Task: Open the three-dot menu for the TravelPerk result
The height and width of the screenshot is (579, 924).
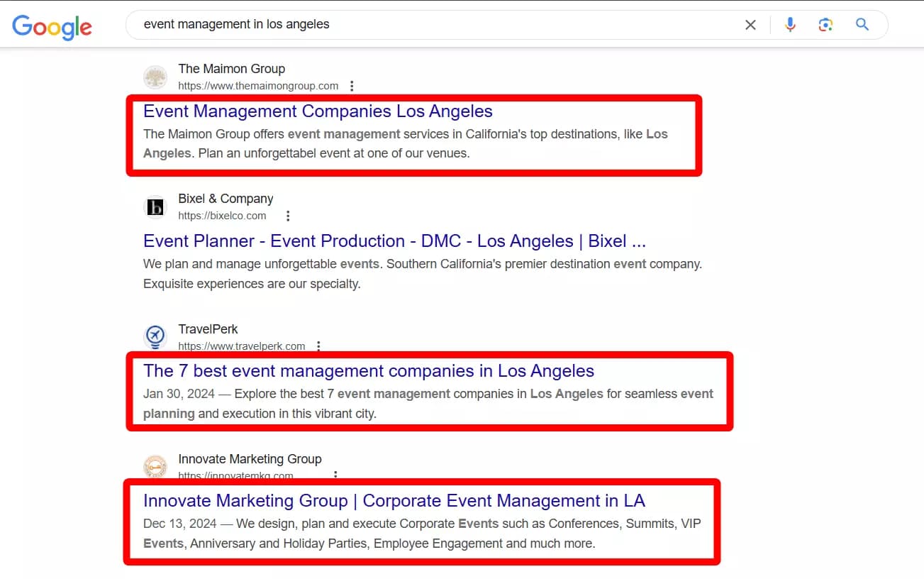Action: 318,346
